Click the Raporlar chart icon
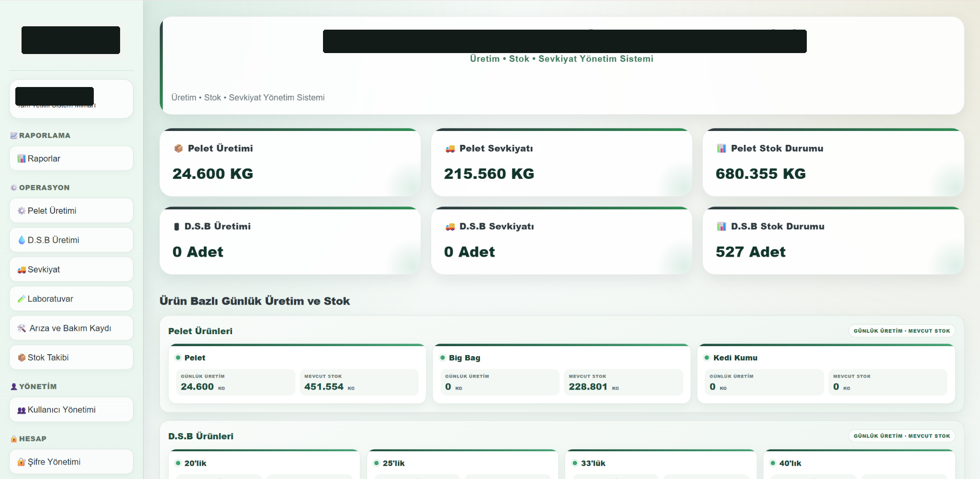Viewport: 980px width, 479px height. (x=22, y=159)
